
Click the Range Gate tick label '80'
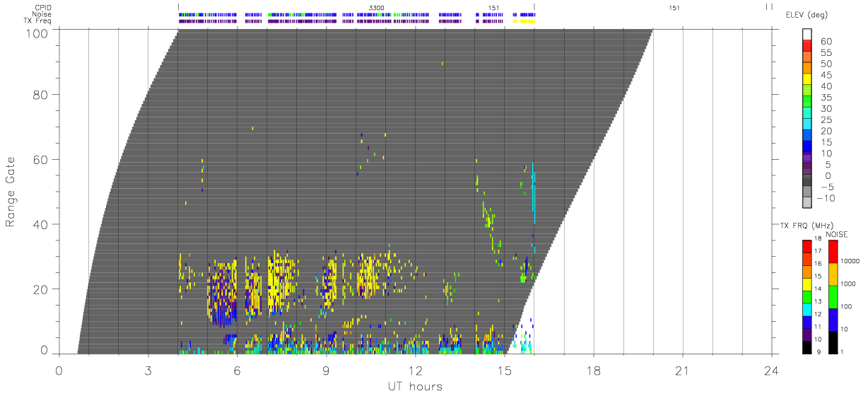pyautogui.click(x=40, y=95)
